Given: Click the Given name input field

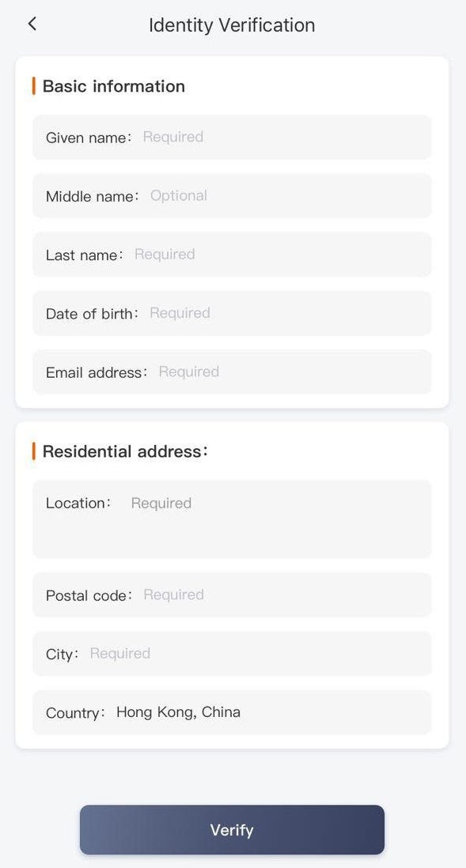Looking at the screenshot, I should 231,137.
